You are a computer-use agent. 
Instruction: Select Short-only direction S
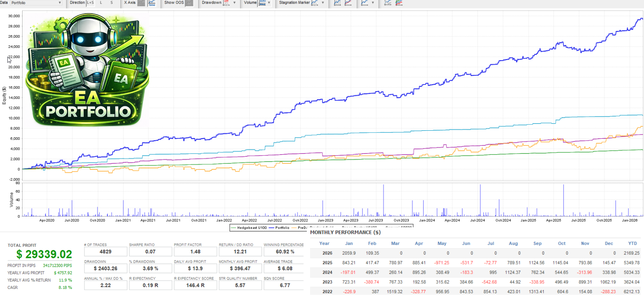point(112,3)
